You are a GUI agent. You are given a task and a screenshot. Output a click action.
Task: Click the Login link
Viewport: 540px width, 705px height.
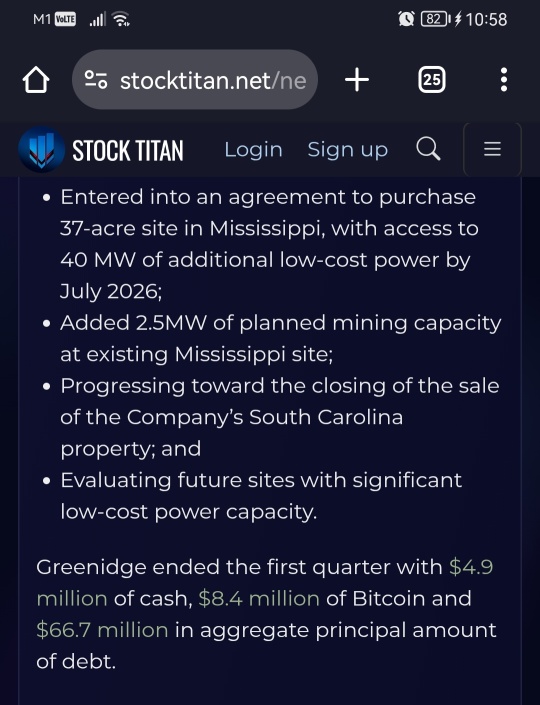(254, 150)
